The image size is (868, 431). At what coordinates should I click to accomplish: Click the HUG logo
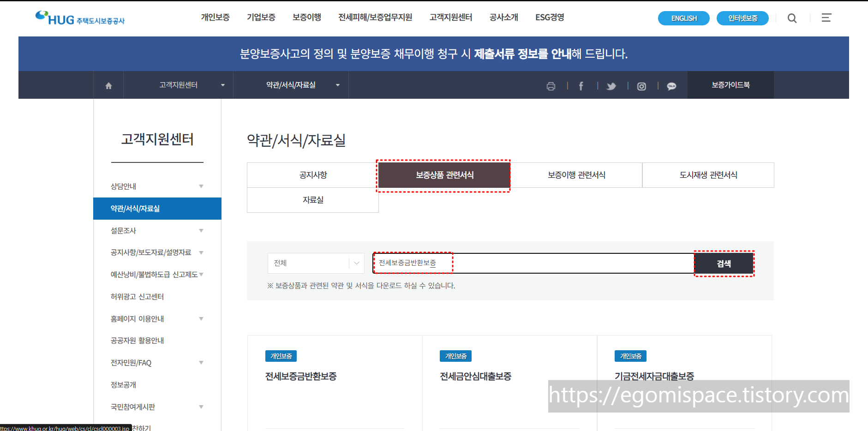[80, 18]
